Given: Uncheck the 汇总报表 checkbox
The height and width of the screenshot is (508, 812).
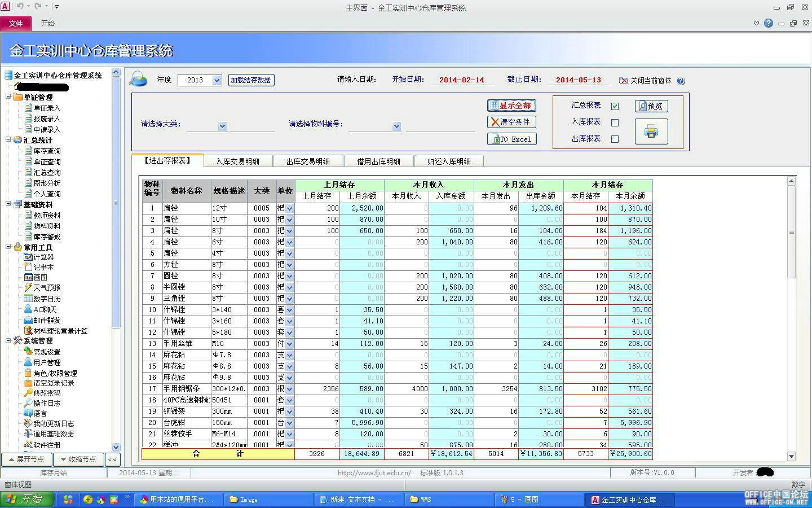Looking at the screenshot, I should 615,106.
